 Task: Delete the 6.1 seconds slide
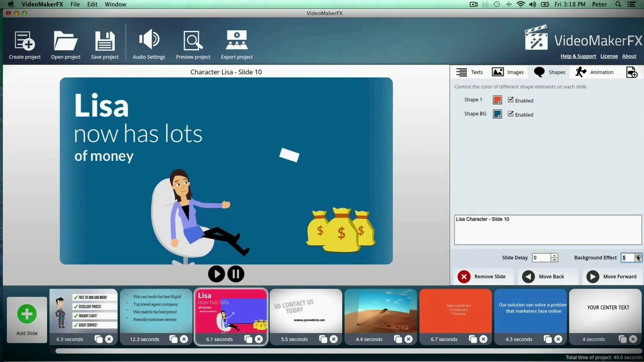click(x=259, y=339)
